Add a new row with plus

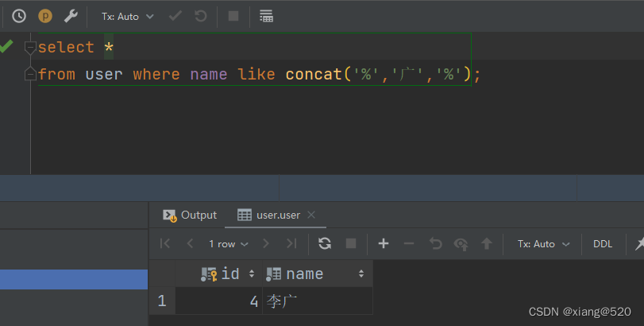coord(384,243)
